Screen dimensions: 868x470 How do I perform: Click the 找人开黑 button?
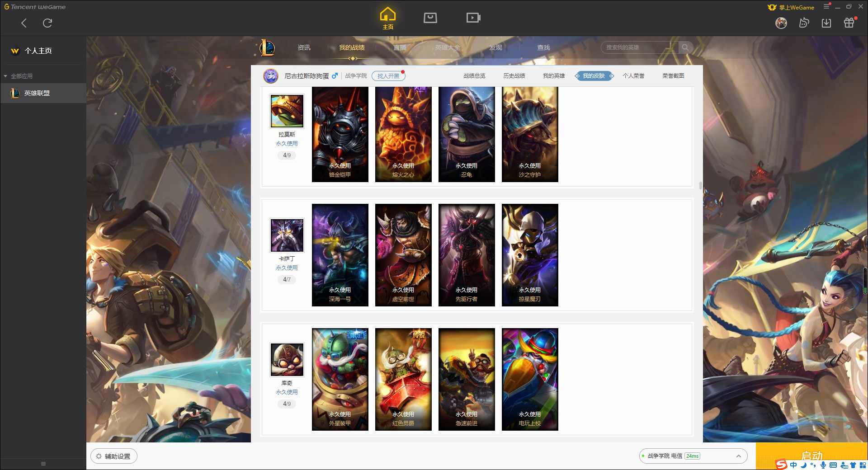click(x=388, y=76)
